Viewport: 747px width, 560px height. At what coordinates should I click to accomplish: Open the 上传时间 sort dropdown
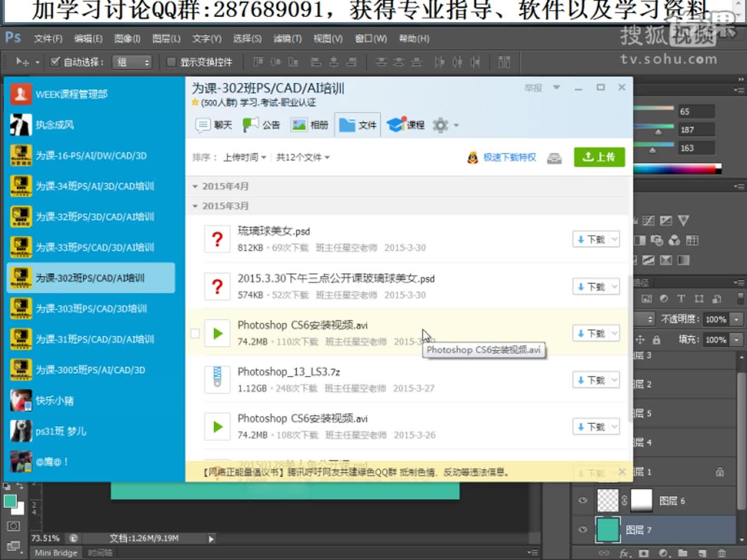coord(244,157)
